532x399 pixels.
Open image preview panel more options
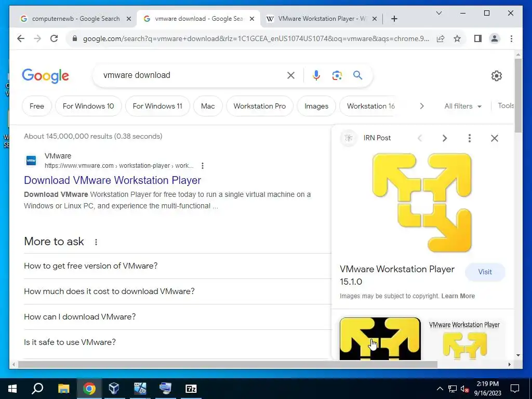470,138
